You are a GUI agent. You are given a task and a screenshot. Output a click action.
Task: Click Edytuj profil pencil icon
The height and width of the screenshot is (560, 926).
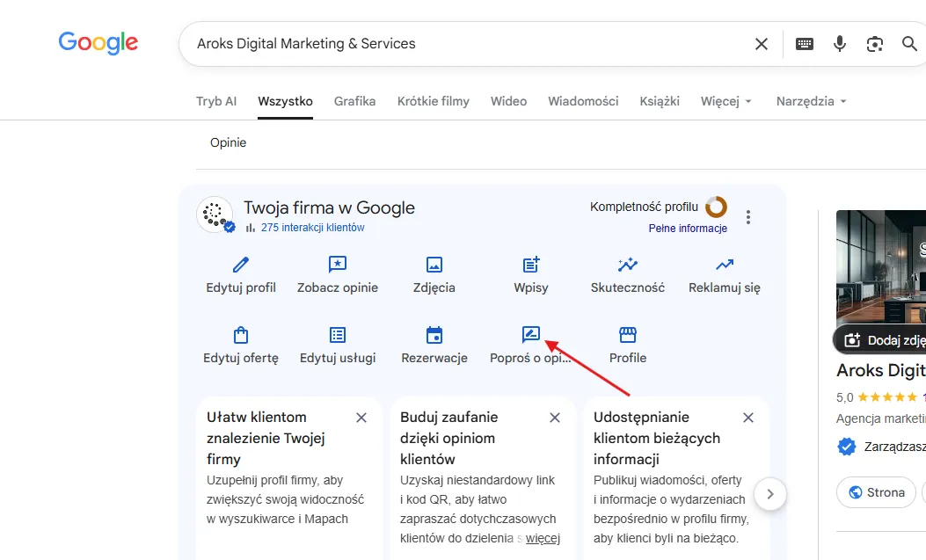click(241, 265)
